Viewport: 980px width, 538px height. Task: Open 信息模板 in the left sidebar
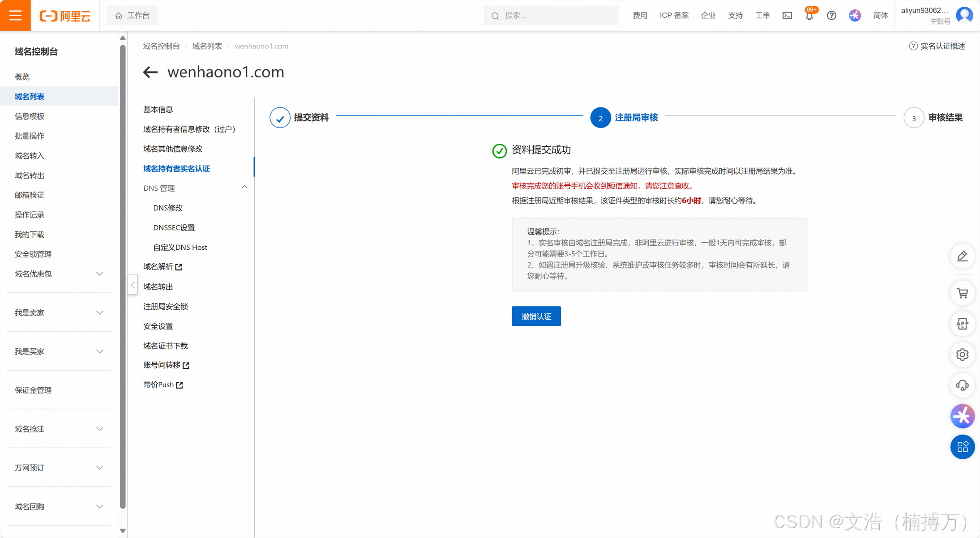point(30,116)
